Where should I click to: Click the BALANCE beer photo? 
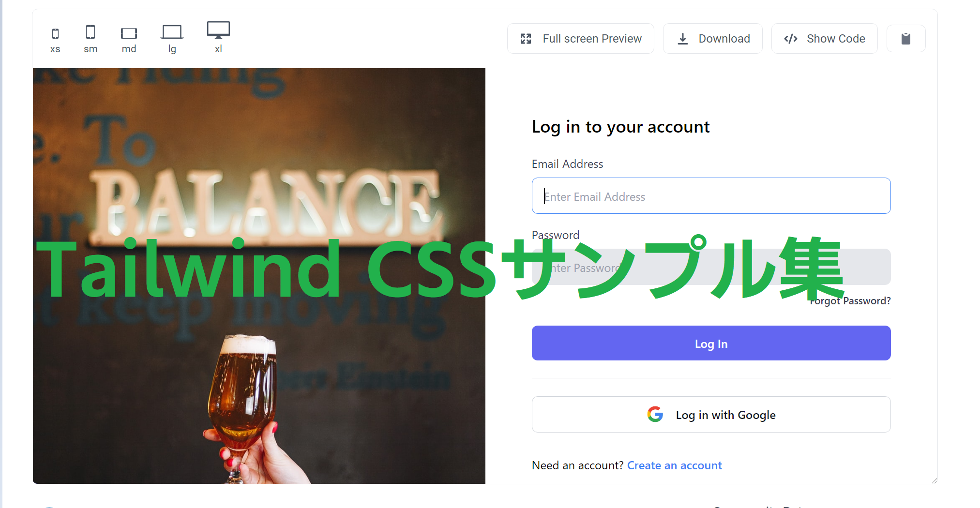(259, 276)
